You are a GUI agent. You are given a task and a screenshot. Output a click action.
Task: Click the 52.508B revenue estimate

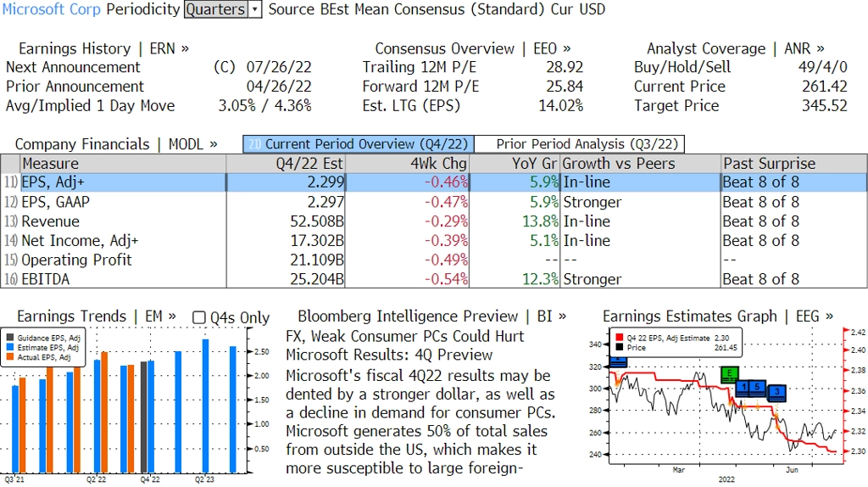(317, 221)
